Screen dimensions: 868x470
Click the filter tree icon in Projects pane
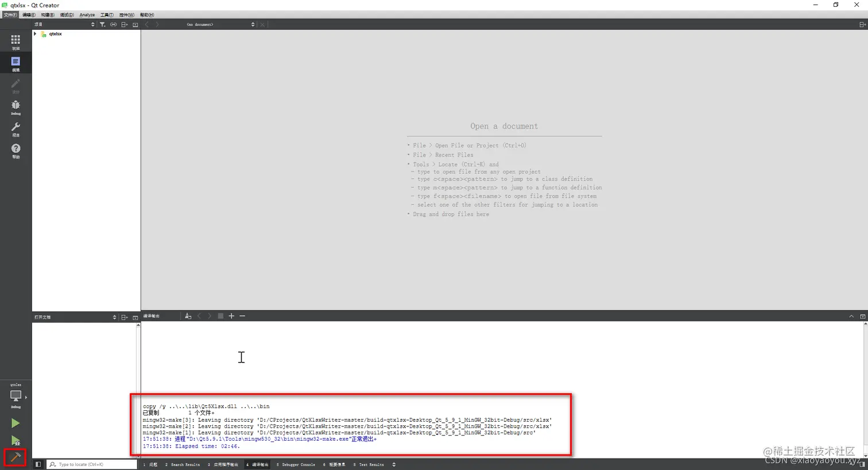(x=102, y=25)
